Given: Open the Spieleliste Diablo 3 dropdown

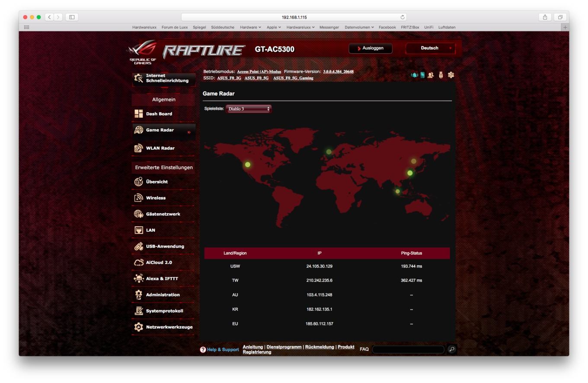Looking at the screenshot, I should tap(249, 109).
